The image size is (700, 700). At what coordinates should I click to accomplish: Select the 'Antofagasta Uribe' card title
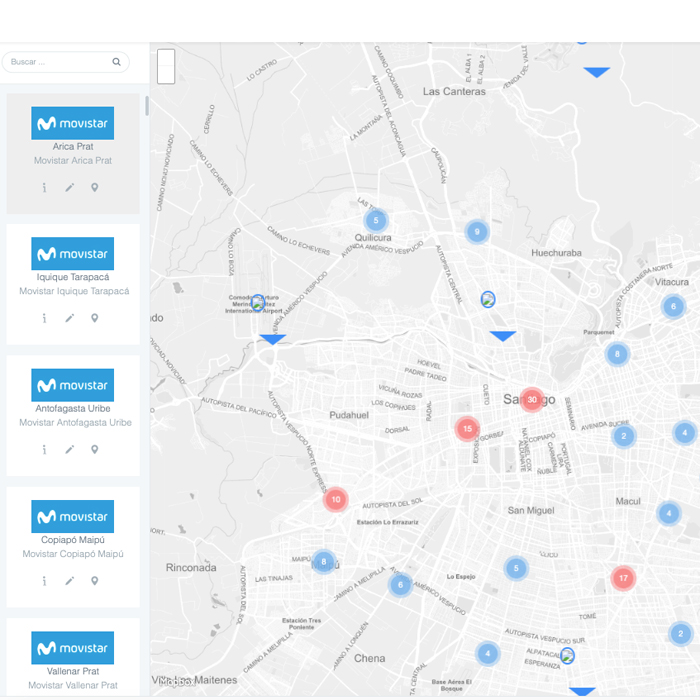tap(73, 408)
